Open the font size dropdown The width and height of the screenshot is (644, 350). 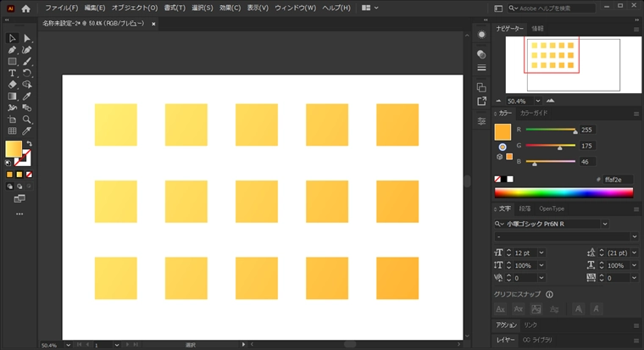pyautogui.click(x=541, y=253)
